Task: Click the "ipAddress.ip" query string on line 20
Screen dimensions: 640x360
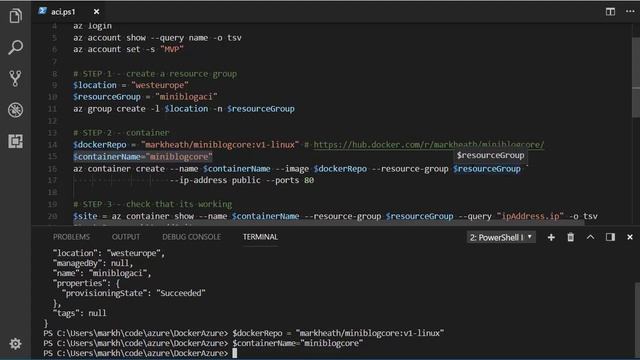Action: 530,216
